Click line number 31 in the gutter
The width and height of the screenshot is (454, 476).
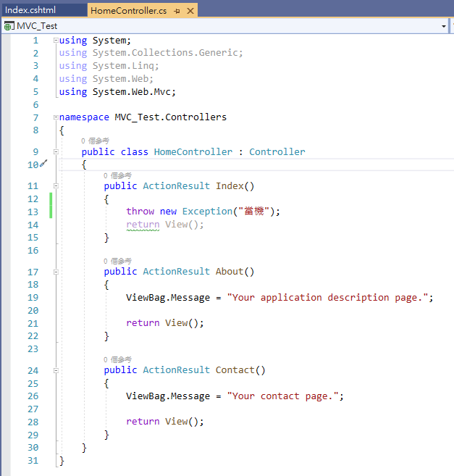coord(33,461)
